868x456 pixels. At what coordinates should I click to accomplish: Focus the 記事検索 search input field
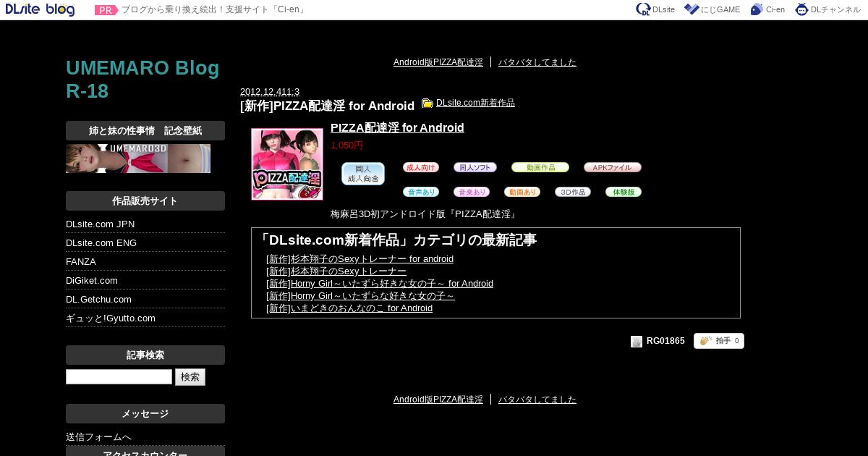119,377
